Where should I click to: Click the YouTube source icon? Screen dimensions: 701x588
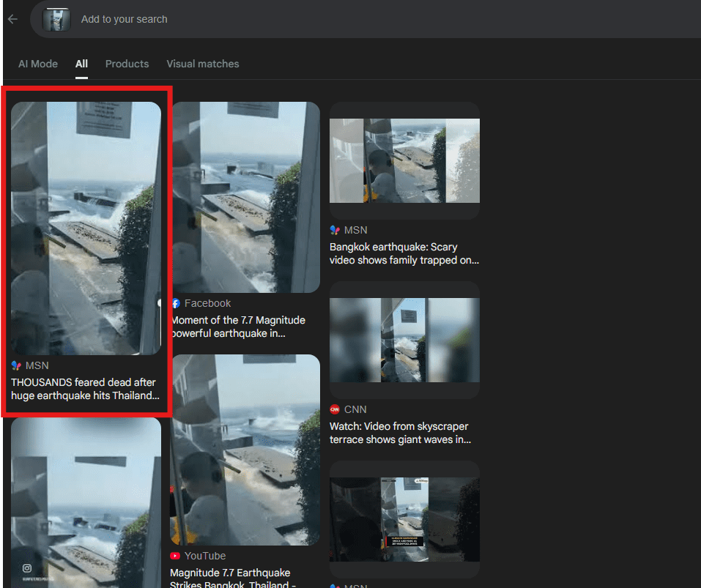click(x=176, y=556)
